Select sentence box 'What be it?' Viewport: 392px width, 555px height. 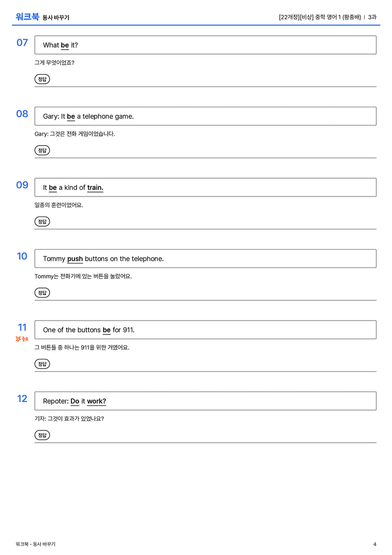tap(205, 45)
